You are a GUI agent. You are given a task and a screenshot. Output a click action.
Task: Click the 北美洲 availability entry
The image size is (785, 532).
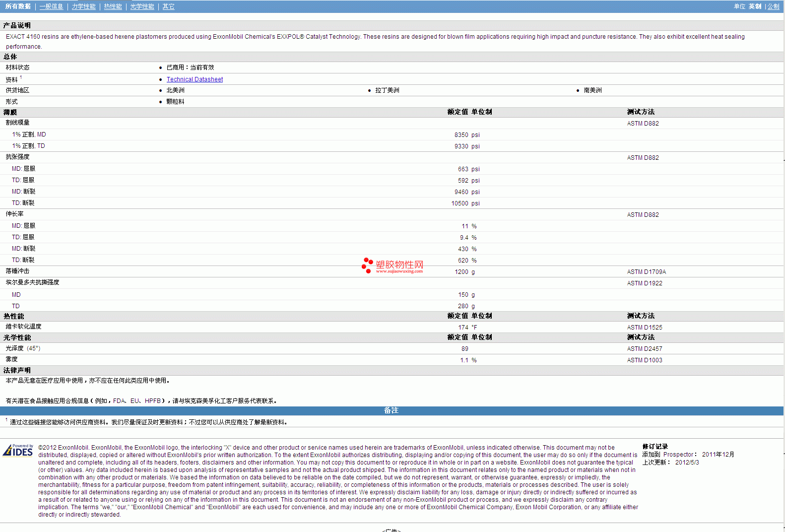tap(175, 90)
